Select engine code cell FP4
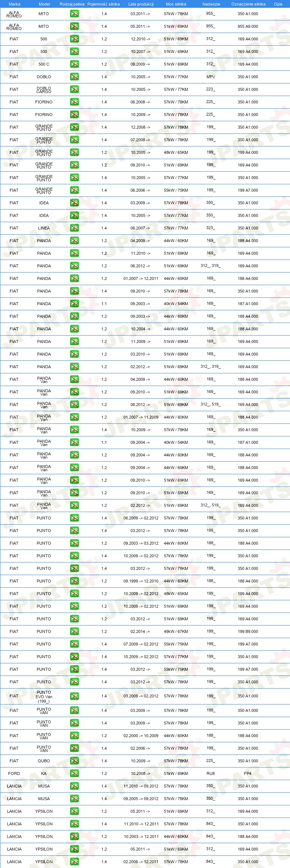The height and width of the screenshot is (868, 290). pos(248,773)
